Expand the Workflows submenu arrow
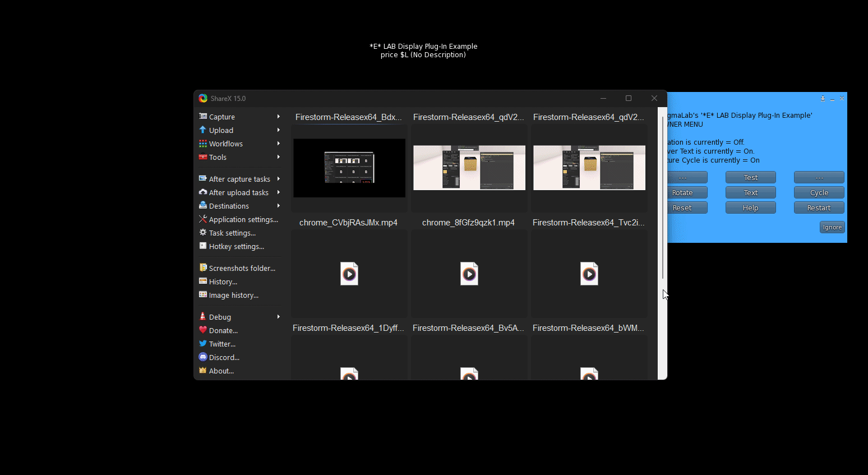Screen dimensions: 868x475 (278, 144)
